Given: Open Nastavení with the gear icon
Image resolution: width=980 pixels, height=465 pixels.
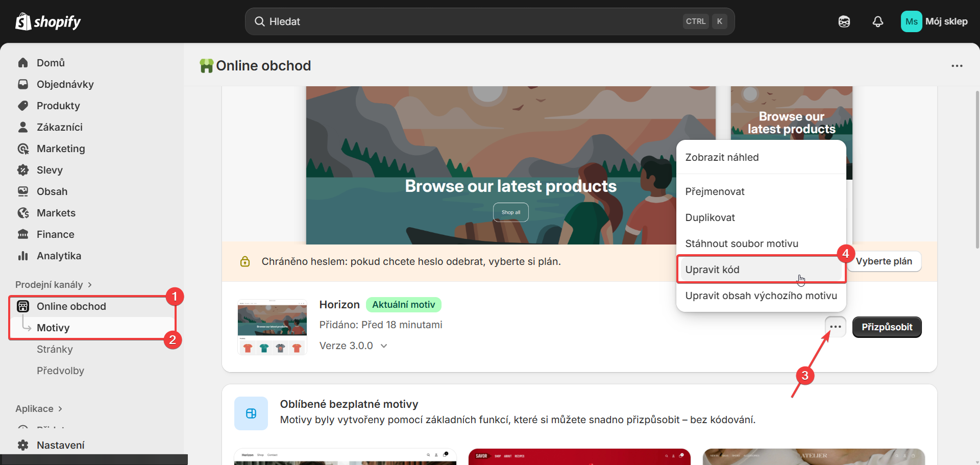Looking at the screenshot, I should tap(23, 445).
